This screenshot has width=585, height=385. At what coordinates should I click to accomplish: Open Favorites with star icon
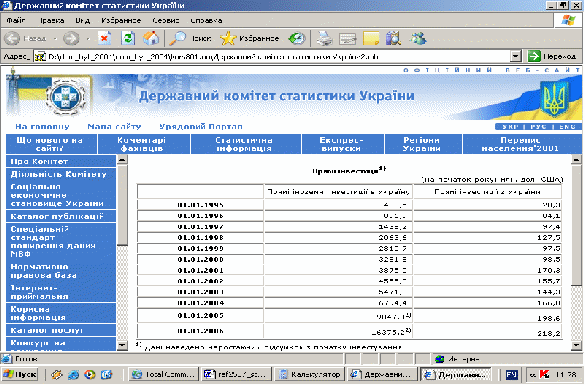point(228,38)
